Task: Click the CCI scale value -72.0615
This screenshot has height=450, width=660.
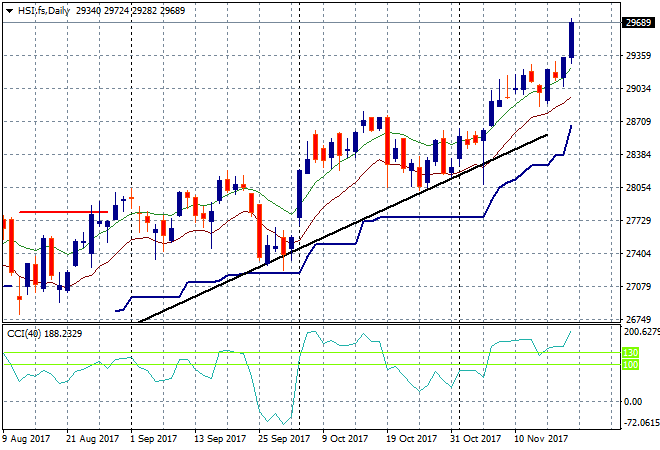Action: click(x=641, y=422)
